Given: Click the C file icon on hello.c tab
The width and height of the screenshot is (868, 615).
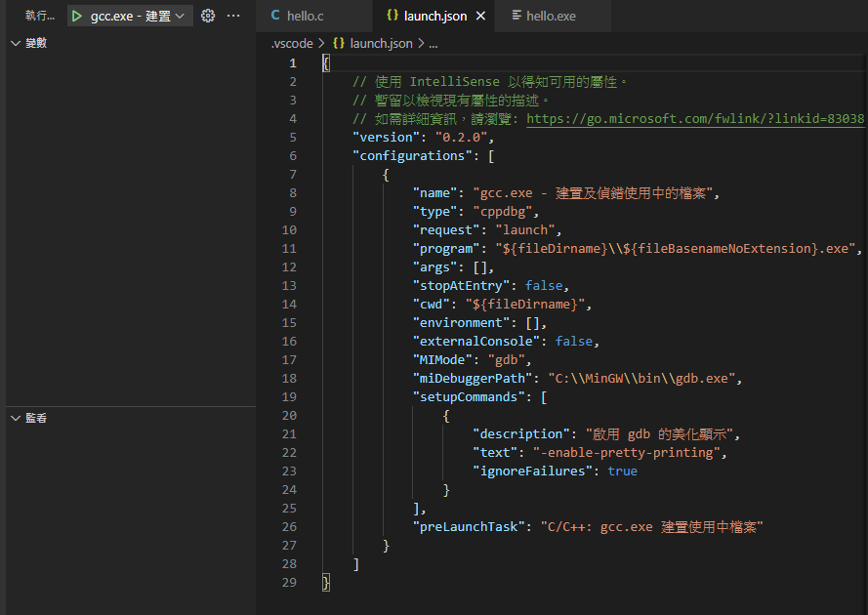Looking at the screenshot, I should pyautogui.click(x=275, y=16).
